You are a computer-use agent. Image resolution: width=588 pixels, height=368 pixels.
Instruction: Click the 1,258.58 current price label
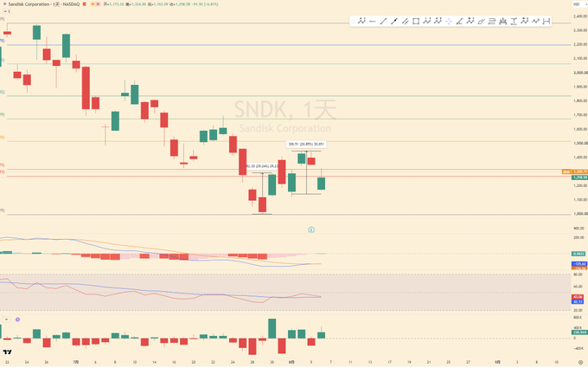tap(579, 178)
